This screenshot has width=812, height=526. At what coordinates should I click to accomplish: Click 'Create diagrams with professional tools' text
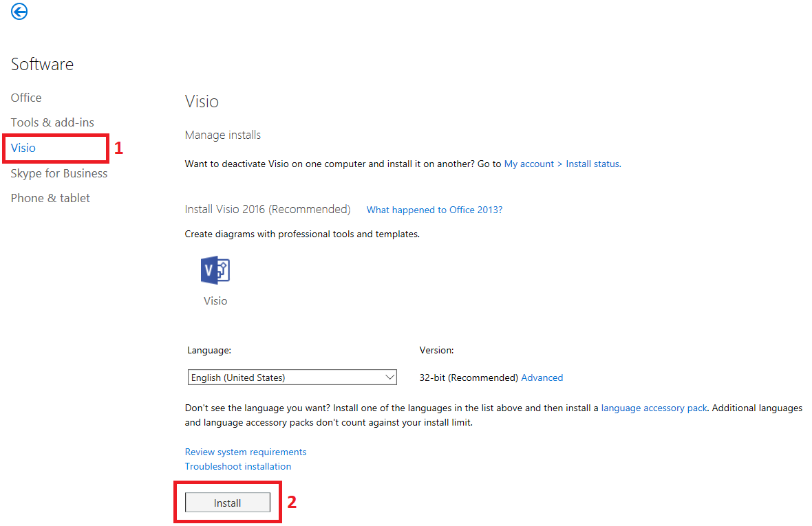tap(302, 234)
